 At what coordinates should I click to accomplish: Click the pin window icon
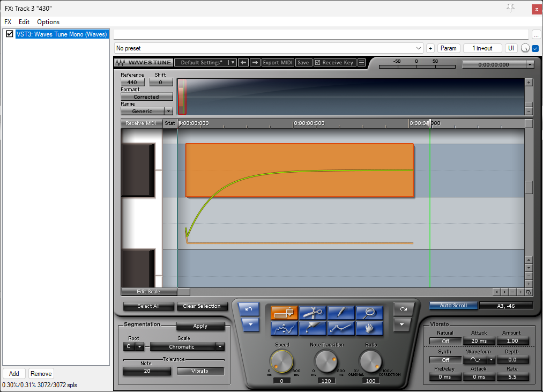tap(510, 8)
